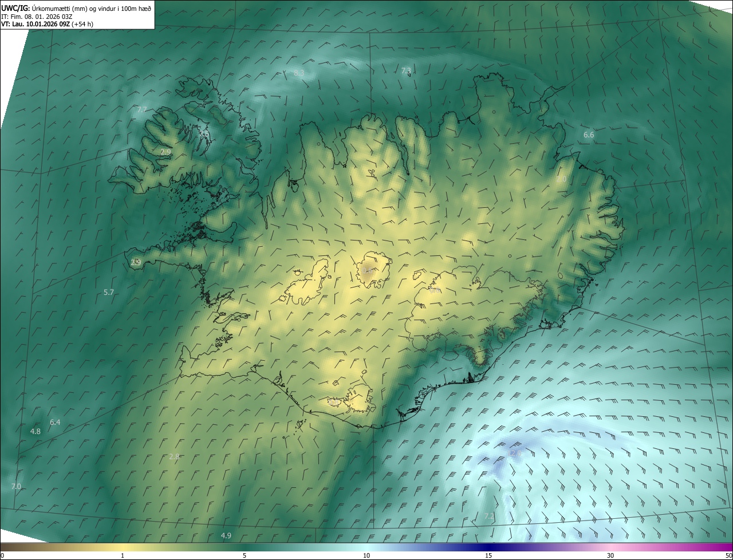This screenshot has height=560, width=733.
Task: Click the 6.4 value label on the map
Action: coord(55,422)
